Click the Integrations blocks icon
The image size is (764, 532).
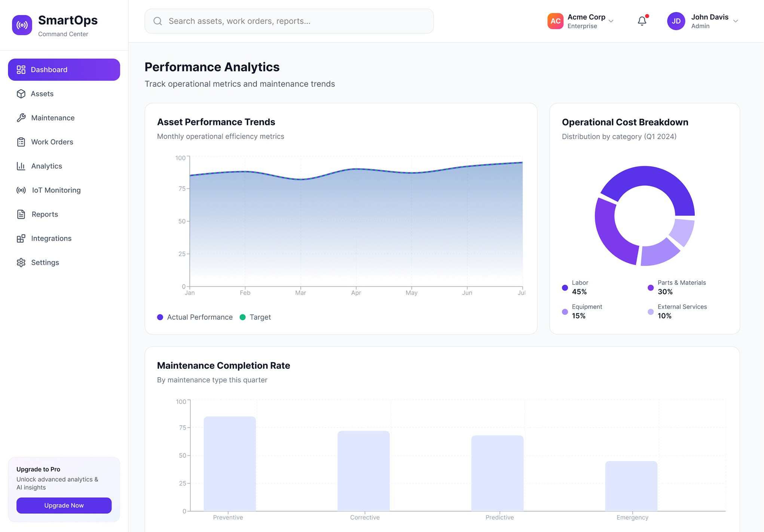21,239
